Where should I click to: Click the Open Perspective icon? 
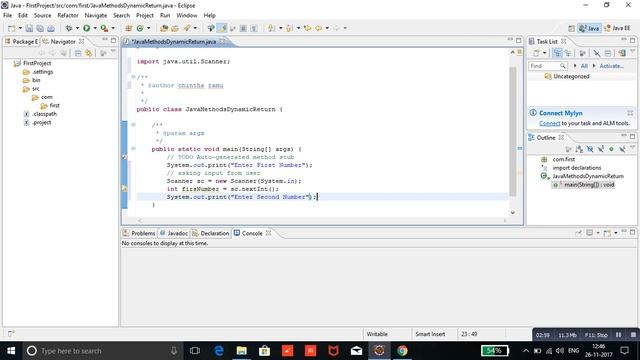(571, 28)
